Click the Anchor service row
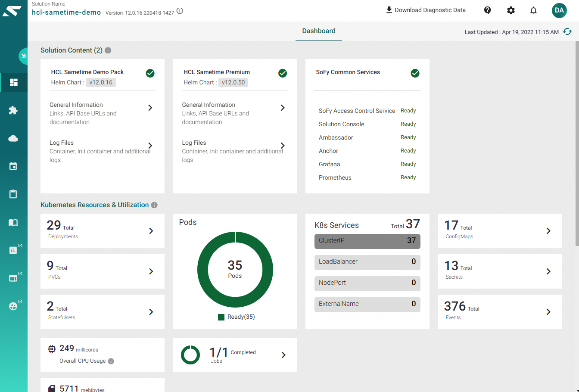 click(367, 151)
